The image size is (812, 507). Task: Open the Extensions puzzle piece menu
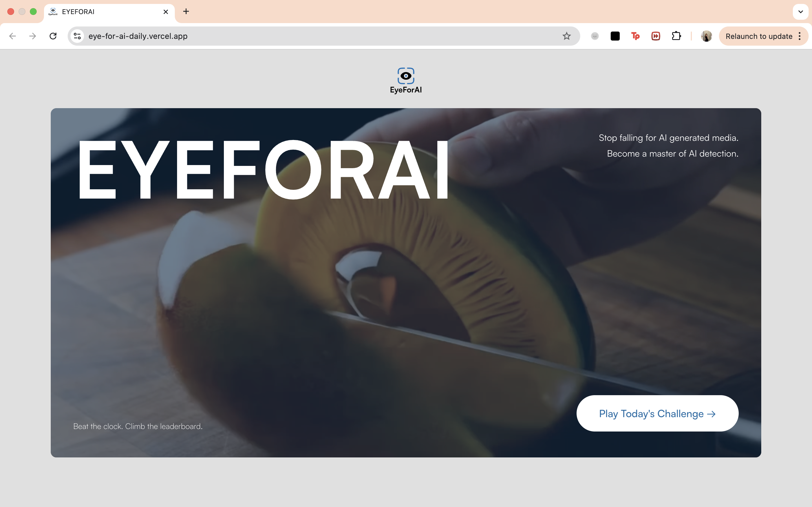(x=676, y=36)
